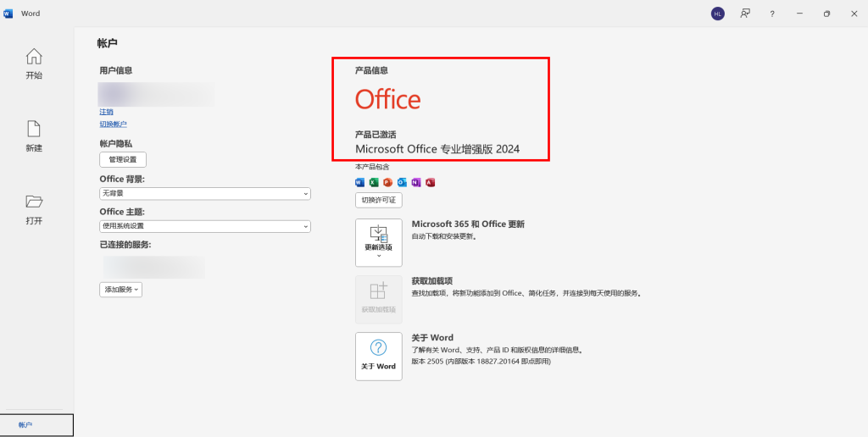Click the 自动下载和安装更新 text
868x437 pixels.
click(x=444, y=236)
